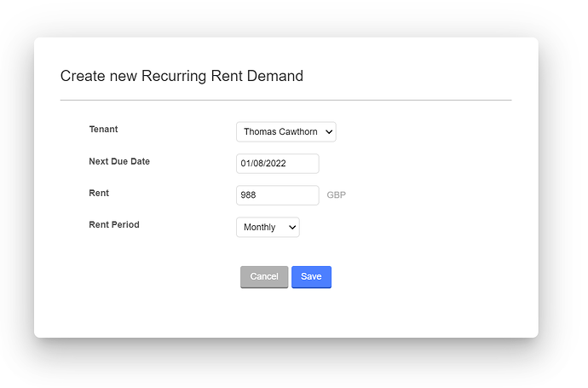The height and width of the screenshot is (388, 588).
Task: Place cursor on the 988 rent value
Action: click(249, 195)
